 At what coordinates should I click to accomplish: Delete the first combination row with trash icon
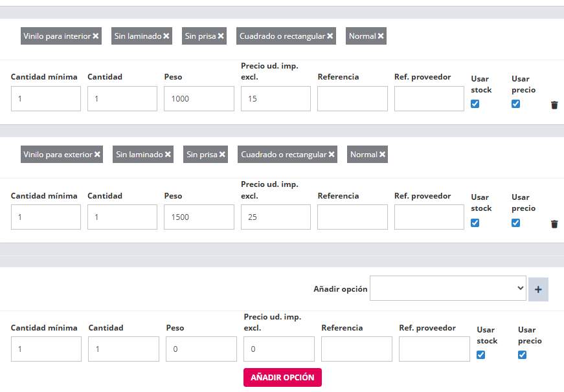(x=554, y=105)
